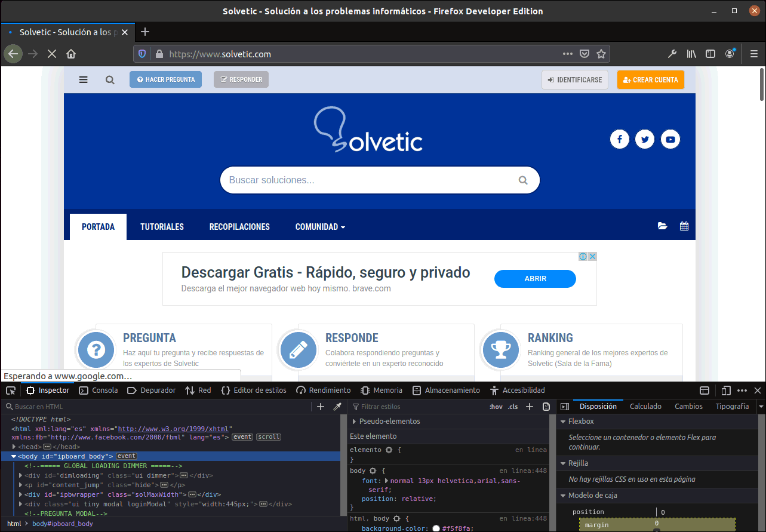
Task: Save page to Pocket
Action: [x=585, y=54]
